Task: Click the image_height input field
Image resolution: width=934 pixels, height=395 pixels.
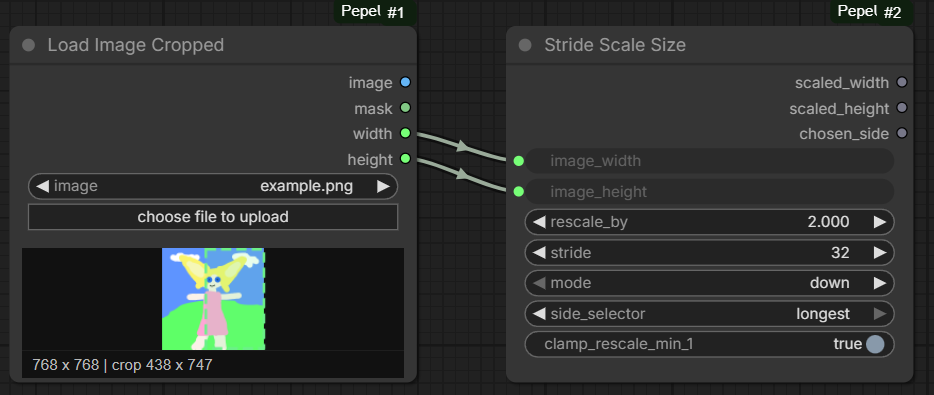Action: [709, 191]
